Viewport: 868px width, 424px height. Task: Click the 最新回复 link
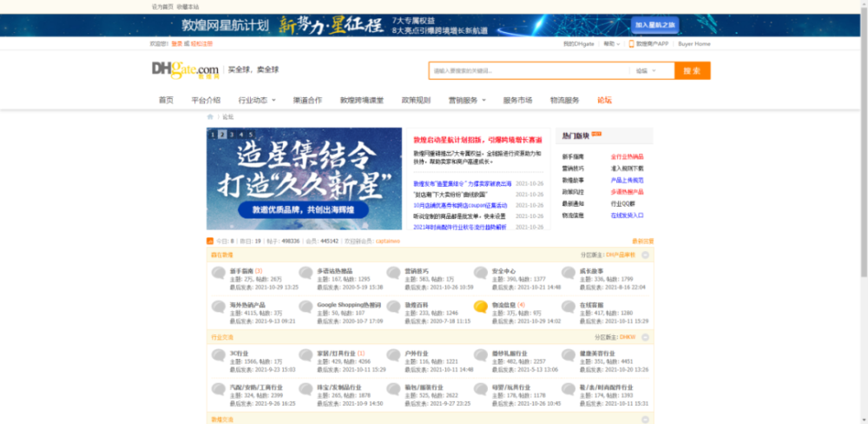[642, 241]
